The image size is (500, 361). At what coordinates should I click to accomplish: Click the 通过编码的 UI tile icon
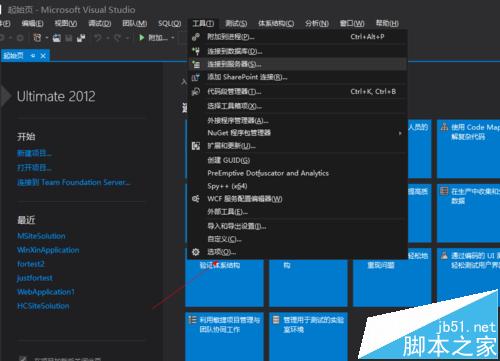point(444,255)
